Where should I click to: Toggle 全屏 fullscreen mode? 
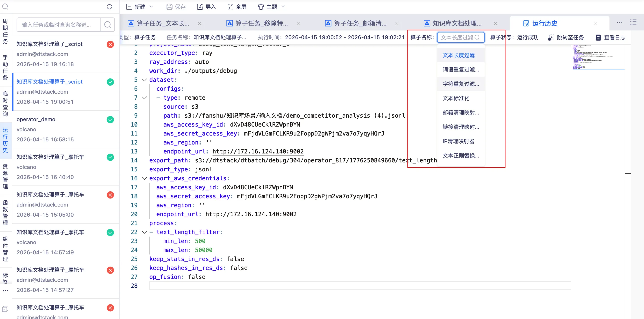tap(237, 7)
